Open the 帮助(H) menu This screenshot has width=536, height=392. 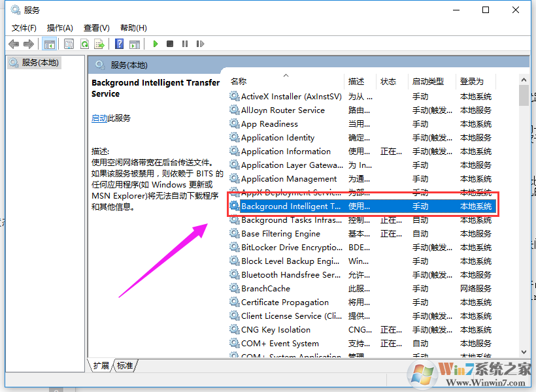pyautogui.click(x=133, y=28)
